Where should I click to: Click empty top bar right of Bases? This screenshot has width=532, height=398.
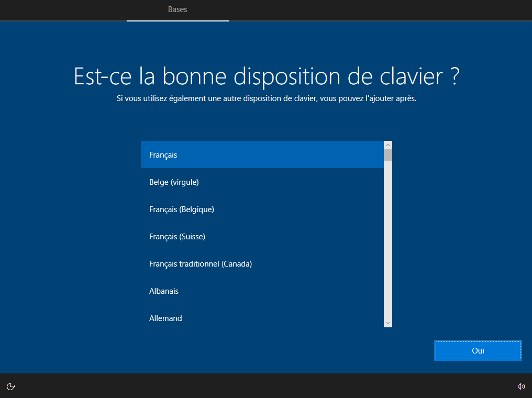[x=377, y=9]
